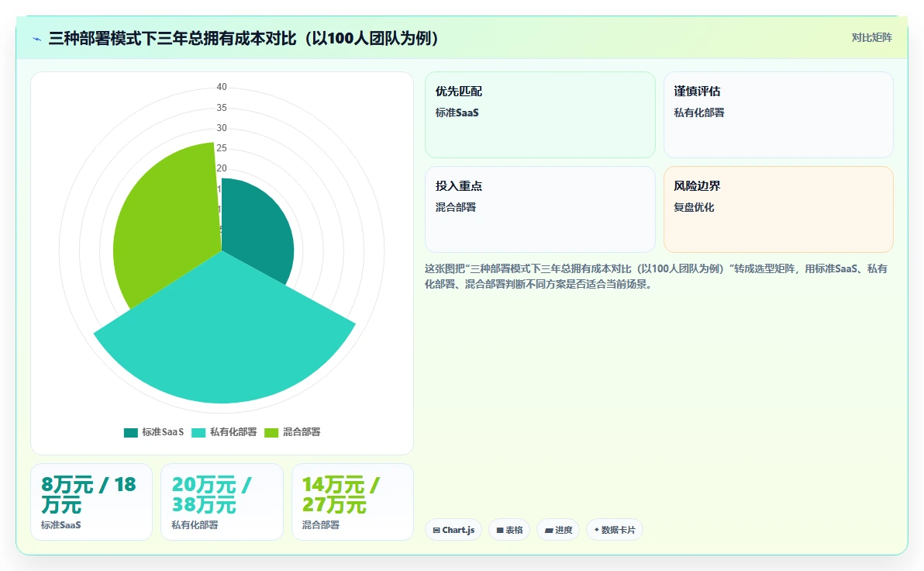Select the 进度 tag

point(558,530)
